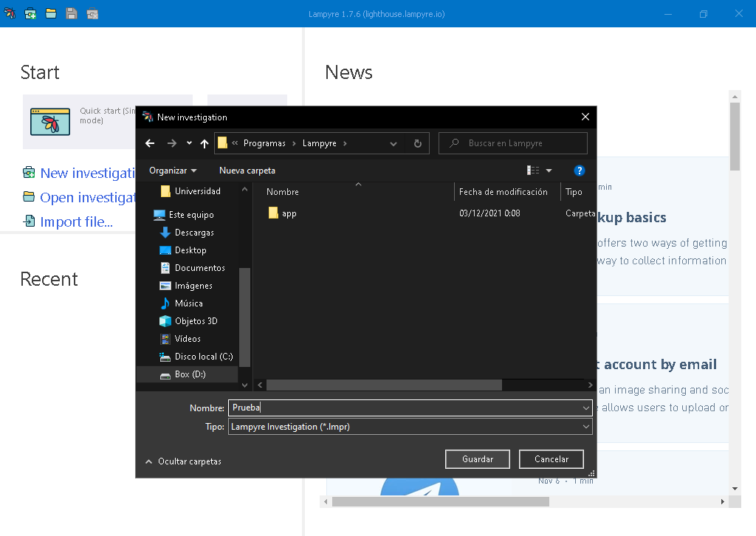Click the save floppy disk toolbar icon
Image resolution: width=756 pixels, height=536 pixels.
[72, 13]
